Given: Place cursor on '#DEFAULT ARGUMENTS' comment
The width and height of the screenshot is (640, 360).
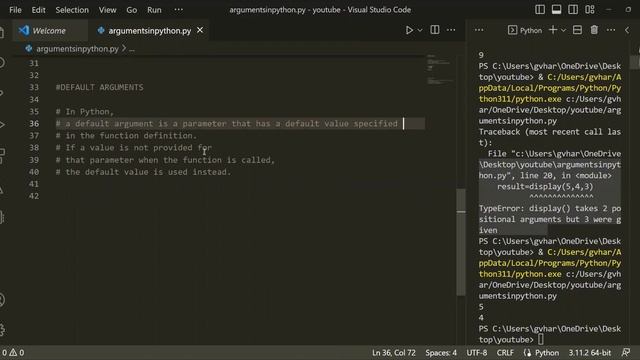Looking at the screenshot, I should pos(99,87).
